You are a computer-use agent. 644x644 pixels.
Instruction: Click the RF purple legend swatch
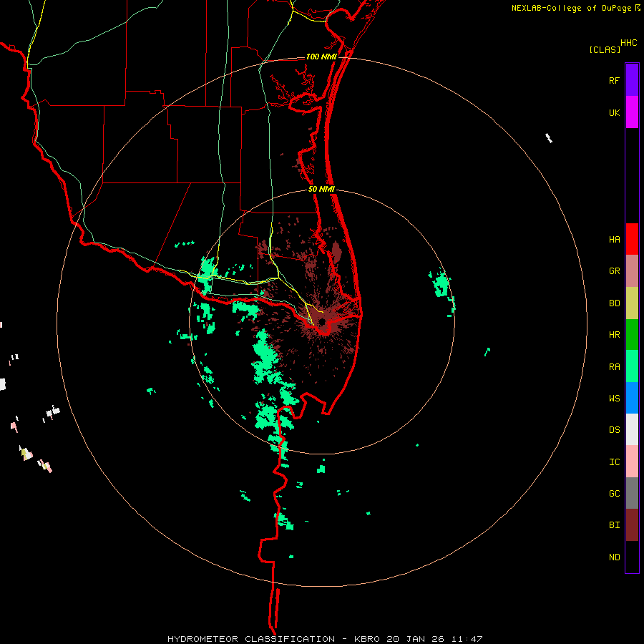tap(632, 80)
